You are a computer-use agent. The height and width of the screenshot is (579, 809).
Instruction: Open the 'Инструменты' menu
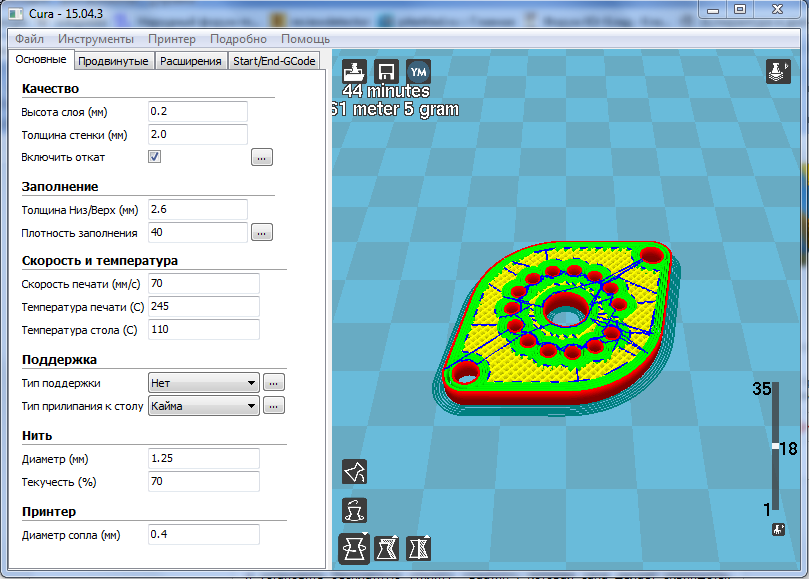(96, 39)
